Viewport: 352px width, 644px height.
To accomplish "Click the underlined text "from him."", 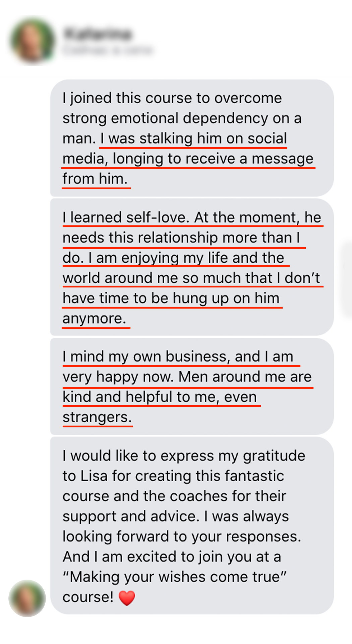I will [95, 179].
